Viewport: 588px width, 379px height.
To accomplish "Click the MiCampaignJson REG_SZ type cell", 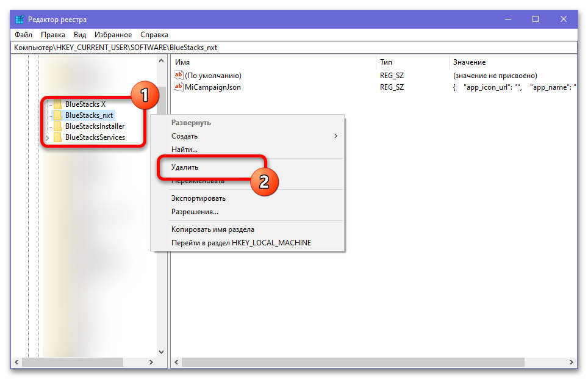I will [x=392, y=87].
